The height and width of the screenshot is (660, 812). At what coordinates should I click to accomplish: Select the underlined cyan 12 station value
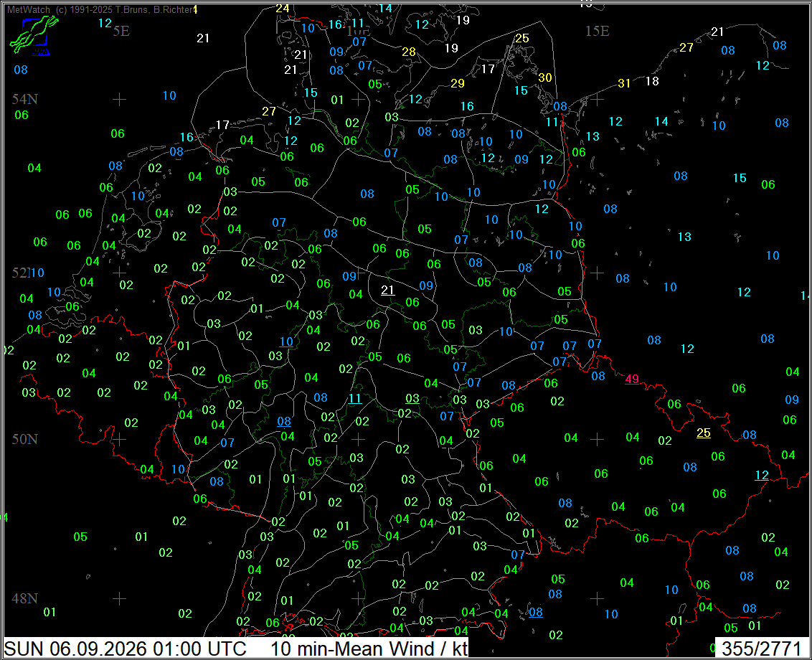[x=761, y=475]
